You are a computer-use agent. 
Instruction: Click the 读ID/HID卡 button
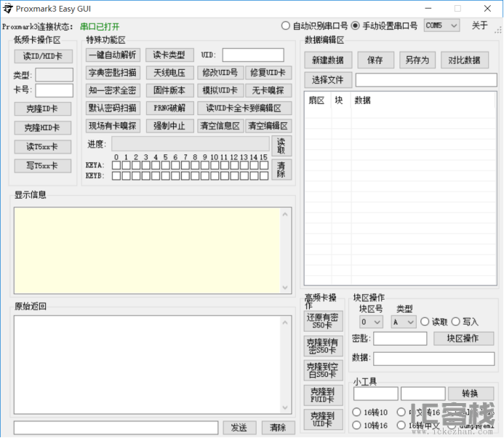point(43,56)
